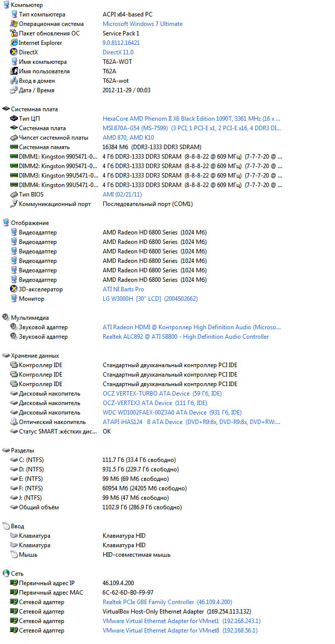Open the VMware Adapter for VMnet1 link
Screen dimensions: 335x644
[181, 621]
